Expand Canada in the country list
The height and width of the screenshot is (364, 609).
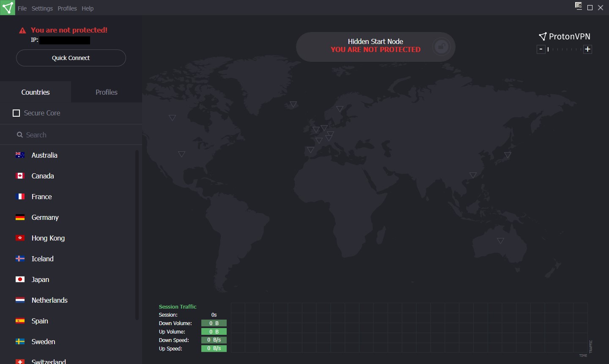43,176
